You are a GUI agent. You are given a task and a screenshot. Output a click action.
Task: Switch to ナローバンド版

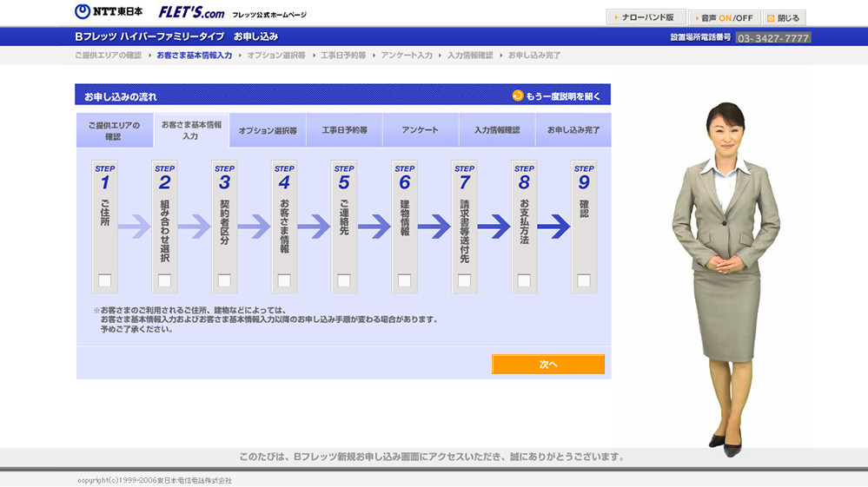coord(646,17)
